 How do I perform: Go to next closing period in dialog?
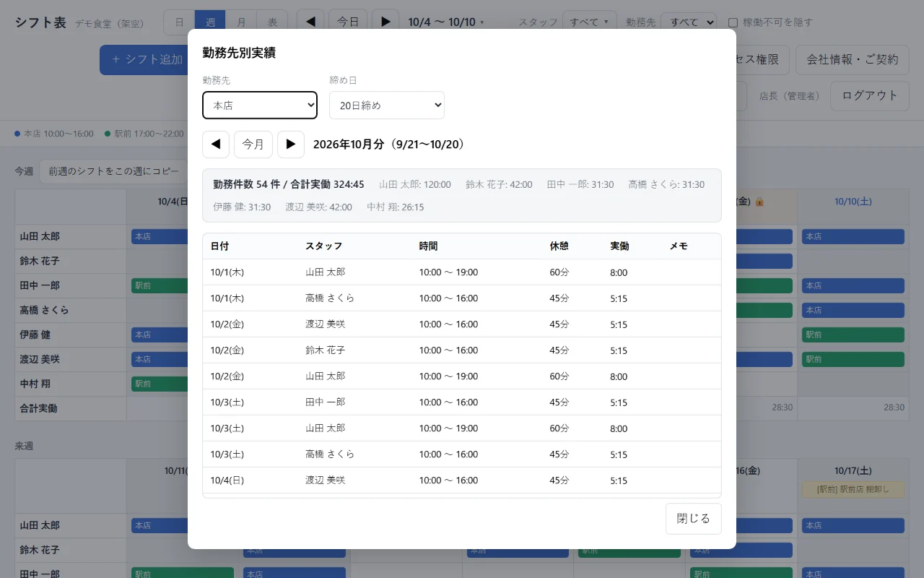(291, 144)
